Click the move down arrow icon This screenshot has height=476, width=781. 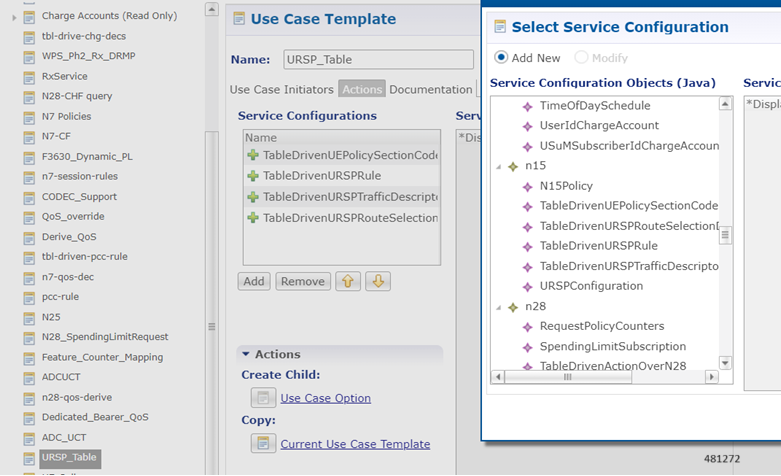coord(378,281)
